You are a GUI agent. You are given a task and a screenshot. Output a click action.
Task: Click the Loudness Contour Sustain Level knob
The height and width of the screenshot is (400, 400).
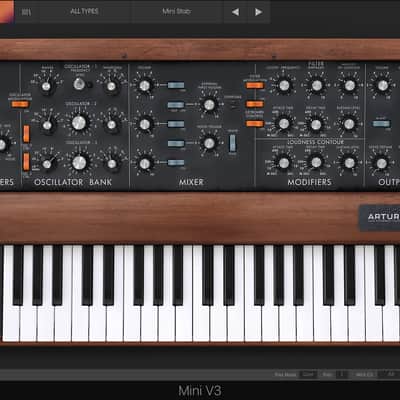349,163
